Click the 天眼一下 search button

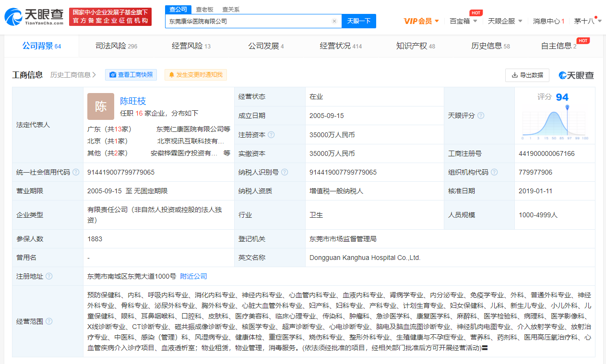tap(359, 21)
